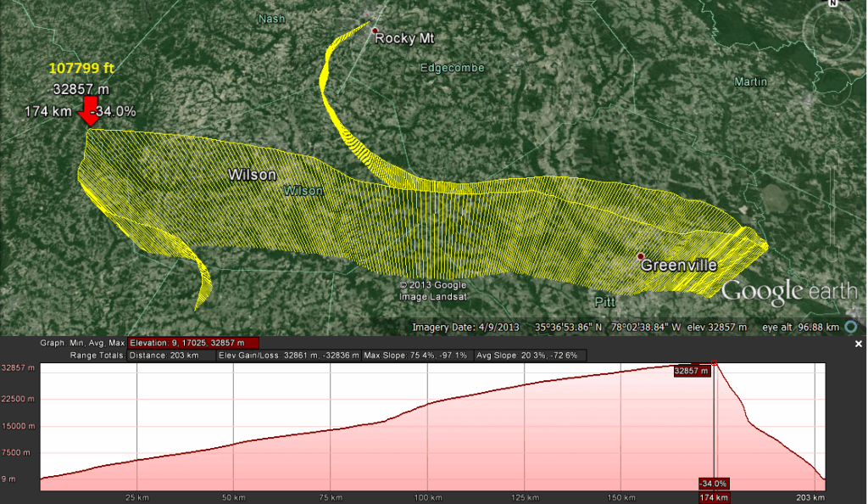
Task: Click the Pitt county label
Action: (x=605, y=301)
